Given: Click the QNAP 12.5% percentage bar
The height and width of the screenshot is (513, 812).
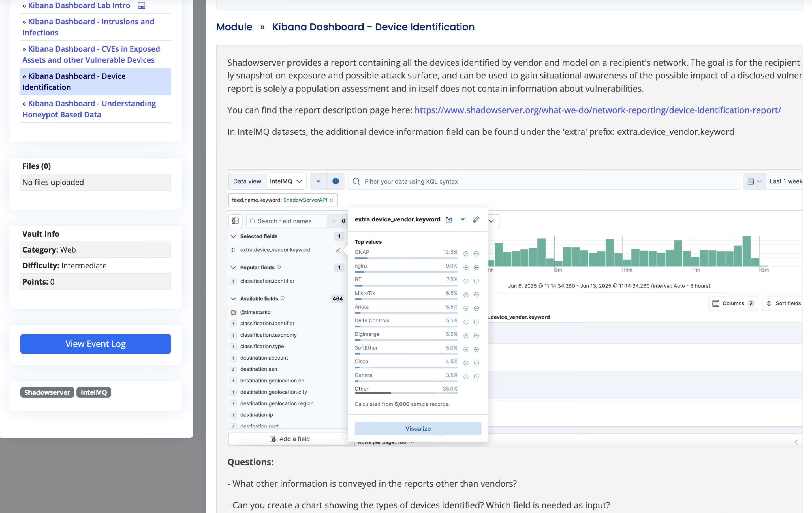Looking at the screenshot, I should pos(406,258).
